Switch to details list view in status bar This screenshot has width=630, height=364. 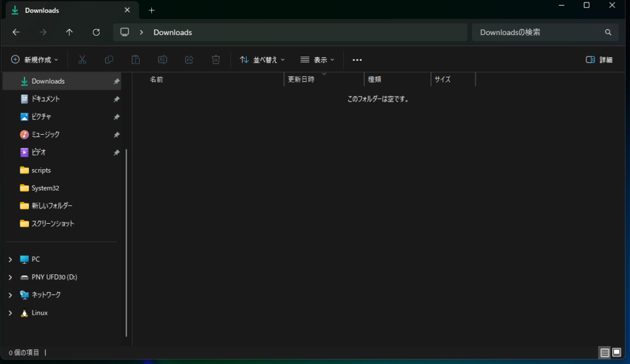tap(605, 353)
